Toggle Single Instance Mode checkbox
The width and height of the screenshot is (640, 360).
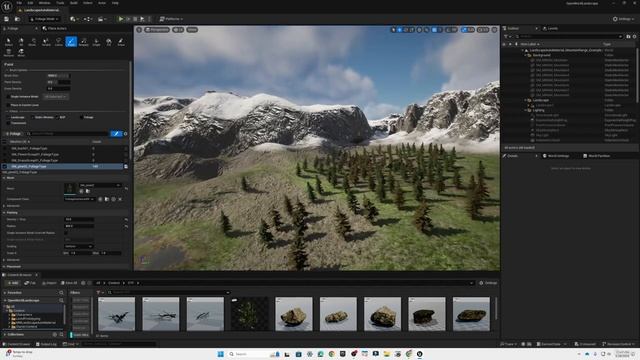(x=8, y=97)
